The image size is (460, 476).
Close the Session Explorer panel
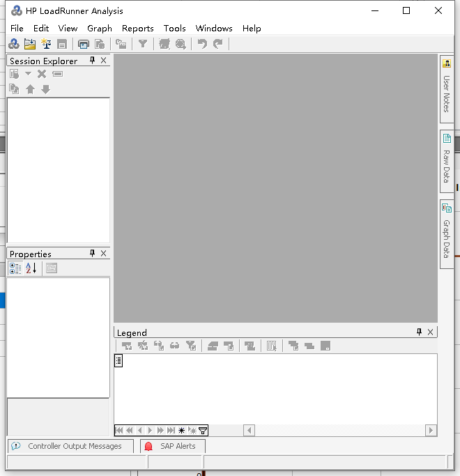pyautogui.click(x=104, y=61)
